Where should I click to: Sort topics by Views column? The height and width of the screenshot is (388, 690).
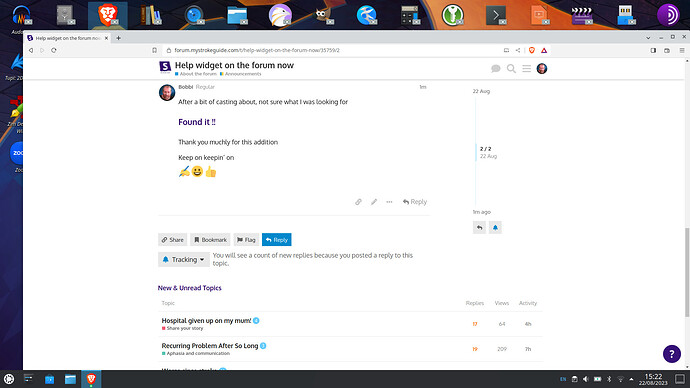coord(502,303)
